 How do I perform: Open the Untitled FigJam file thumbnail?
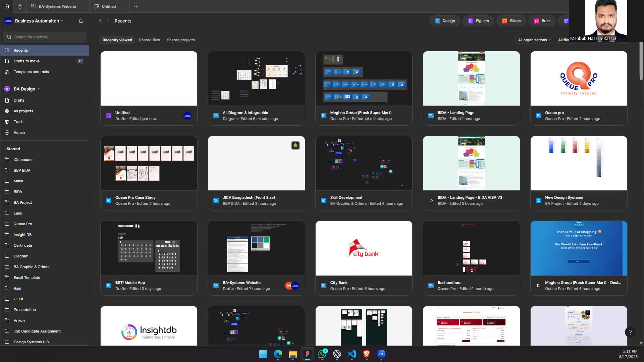pyautogui.click(x=149, y=78)
